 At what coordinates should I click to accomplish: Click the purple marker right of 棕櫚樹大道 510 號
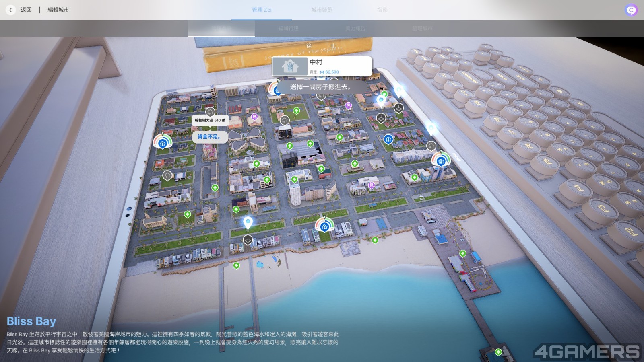pos(254,117)
